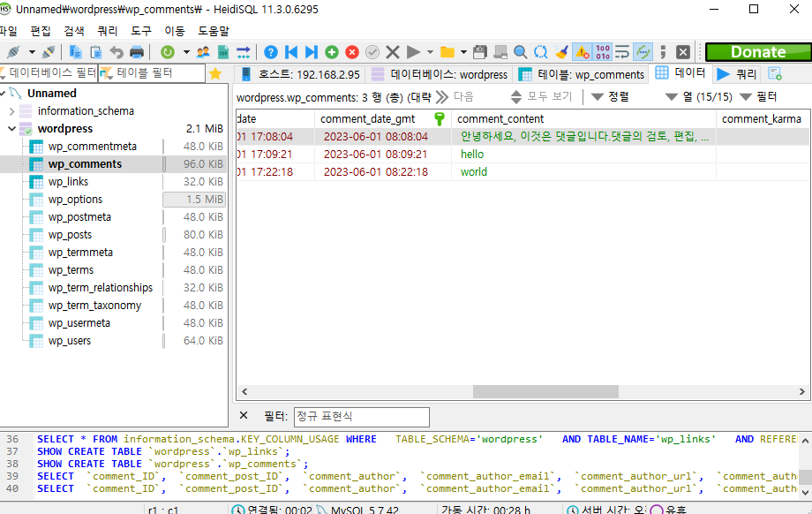Click the yellow star favorites icon
This screenshot has width=812, height=514.
point(215,74)
